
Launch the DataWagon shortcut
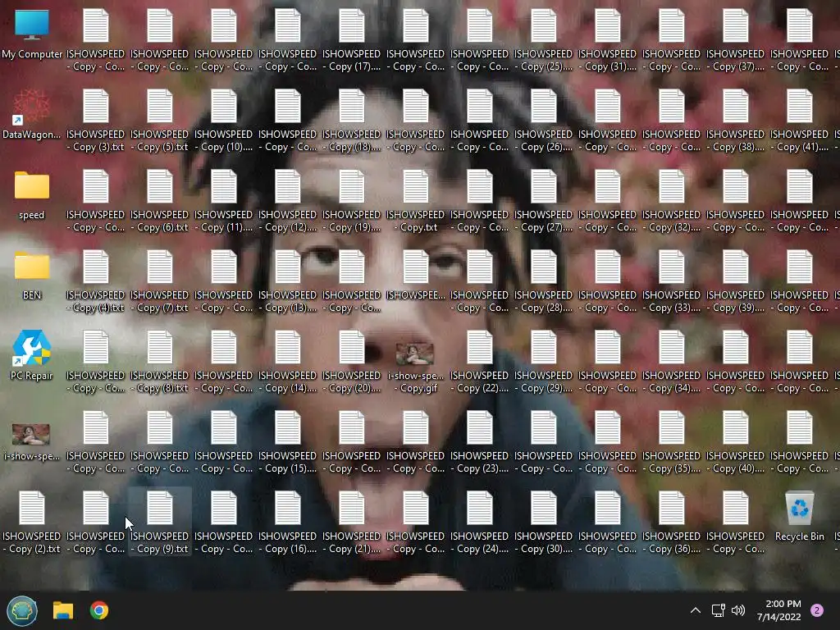(32, 115)
